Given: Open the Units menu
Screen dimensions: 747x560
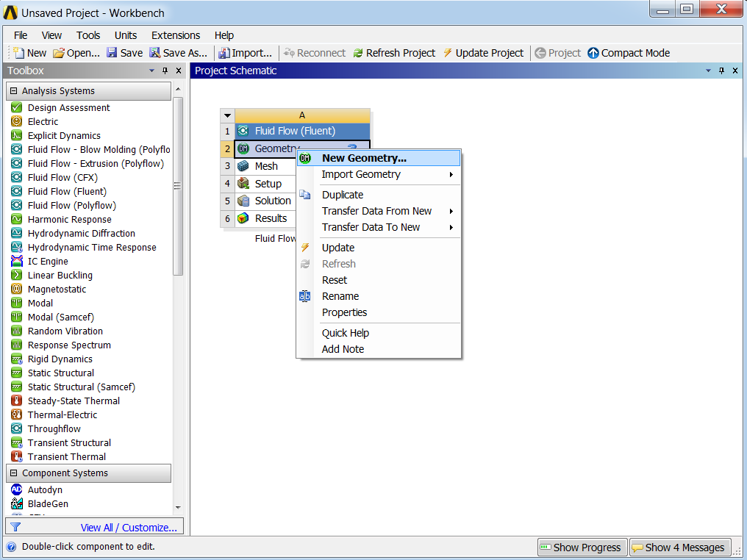Looking at the screenshot, I should click(125, 35).
